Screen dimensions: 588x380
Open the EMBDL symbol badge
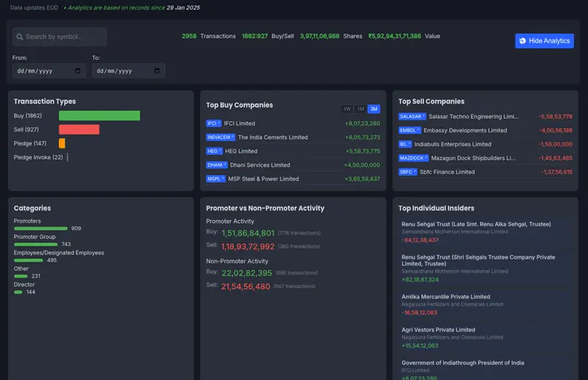tap(409, 131)
